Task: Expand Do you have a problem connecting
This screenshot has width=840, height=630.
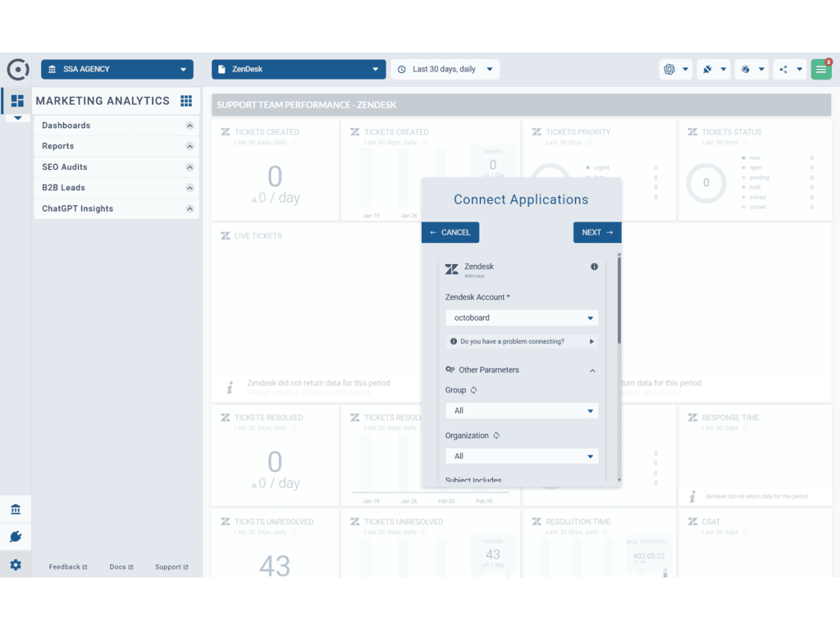Action: (x=522, y=341)
